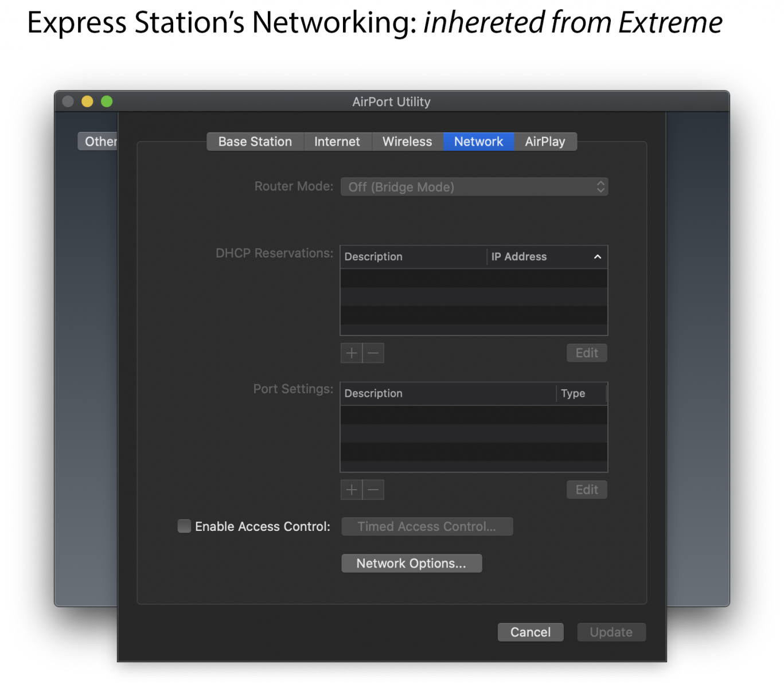This screenshot has height=688, width=784.
Task: Click the Network tab
Action: coord(479,142)
